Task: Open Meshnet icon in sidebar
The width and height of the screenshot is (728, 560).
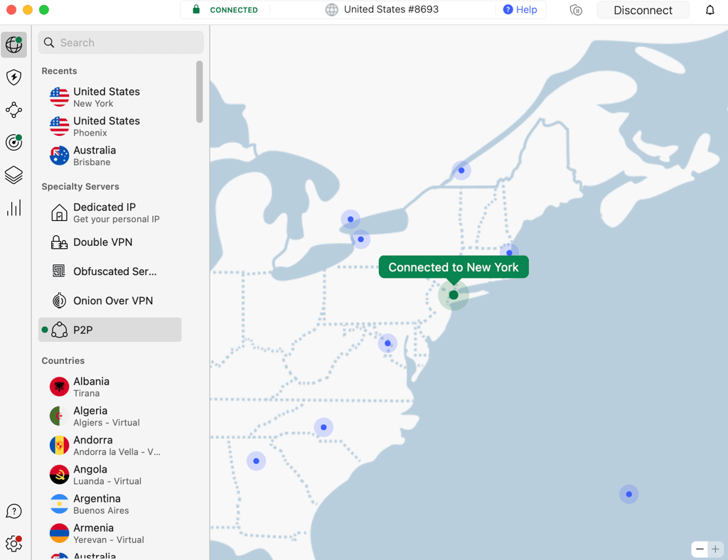Action: pyautogui.click(x=14, y=110)
